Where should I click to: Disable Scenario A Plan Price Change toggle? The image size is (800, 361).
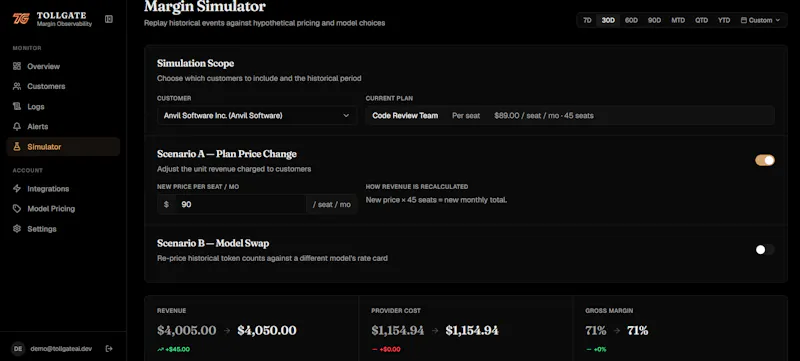pos(765,160)
